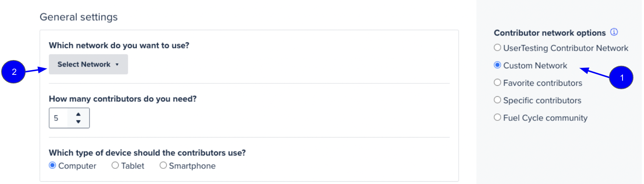Choose the Favorite contributors radio option

(497, 83)
